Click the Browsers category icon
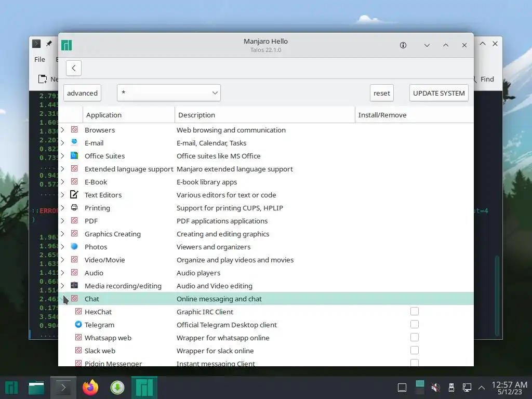The image size is (532, 399). click(74, 129)
